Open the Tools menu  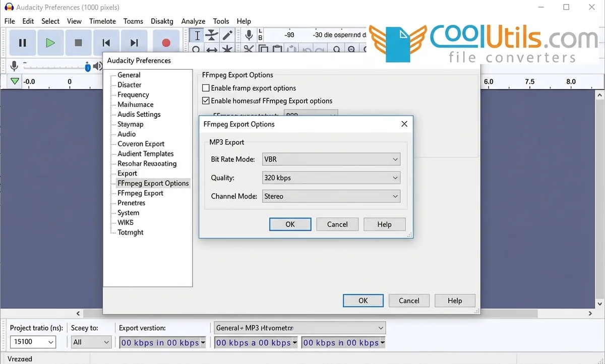pos(221,21)
